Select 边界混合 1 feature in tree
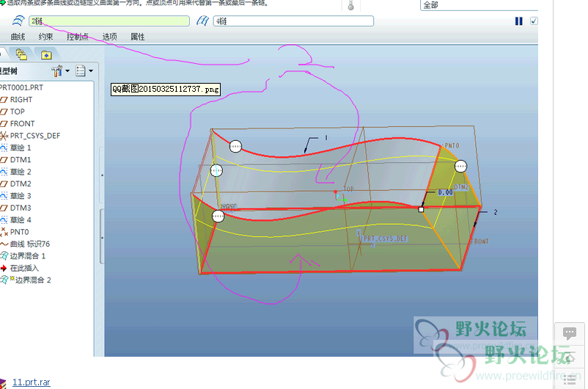 [x=28, y=256]
